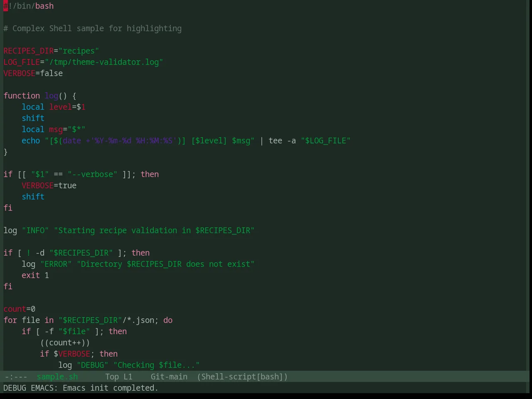Click the date format string '%Y-%m-%d %H:%M:%S'
The width and height of the screenshot is (532, 399).
[133, 141]
